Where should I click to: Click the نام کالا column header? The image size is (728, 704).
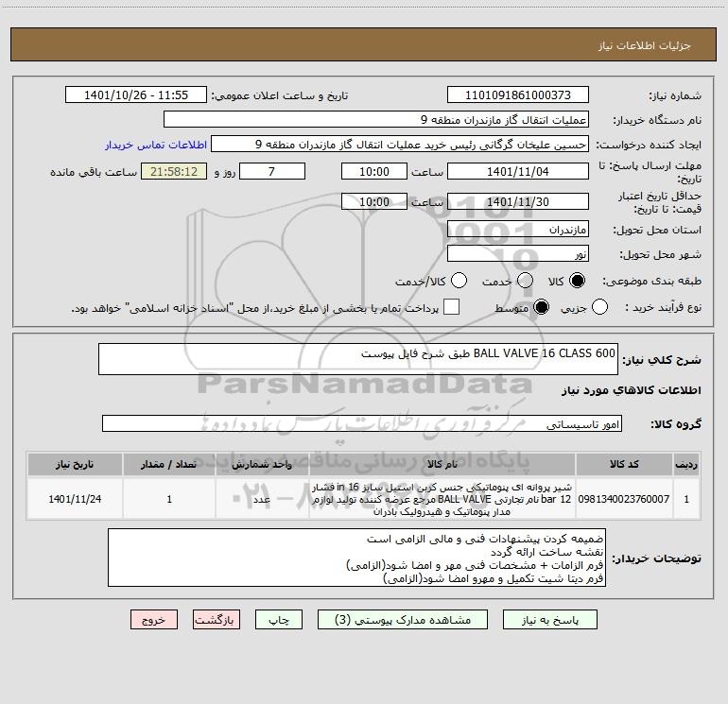442,464
